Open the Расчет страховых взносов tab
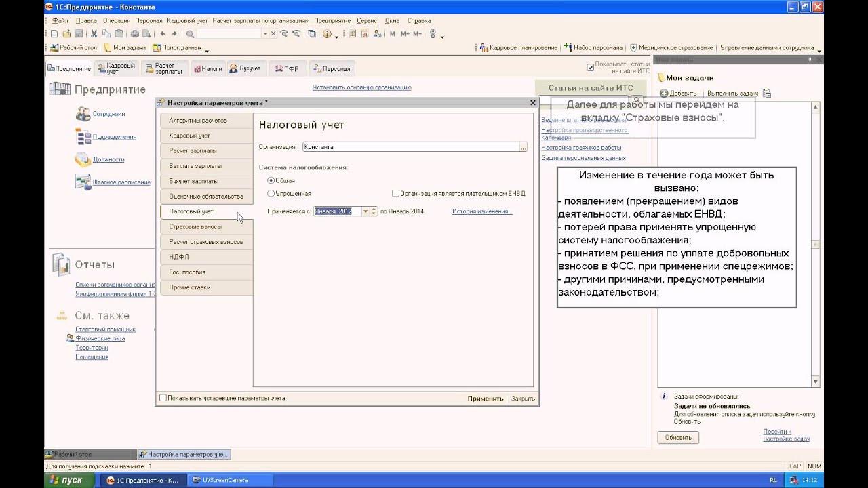 tap(206, 242)
